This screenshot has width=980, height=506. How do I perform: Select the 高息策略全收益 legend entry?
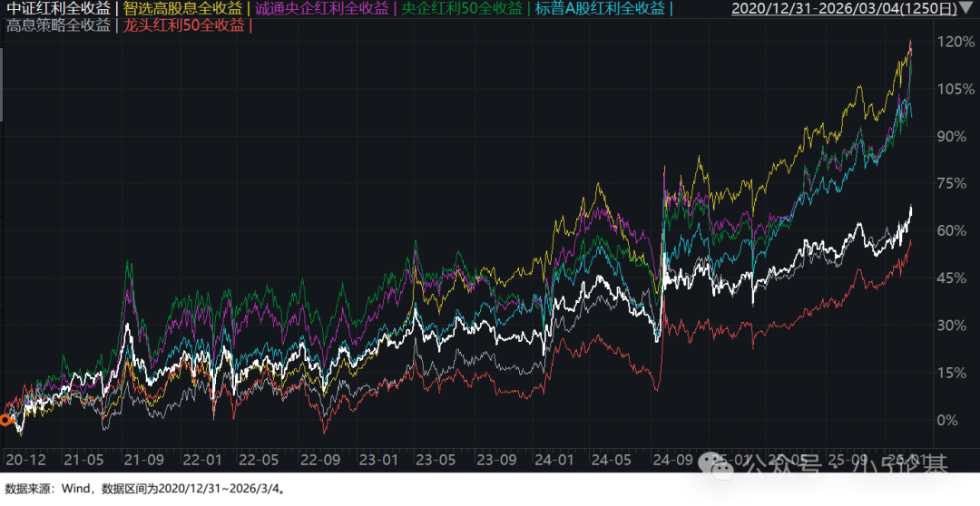[55, 25]
